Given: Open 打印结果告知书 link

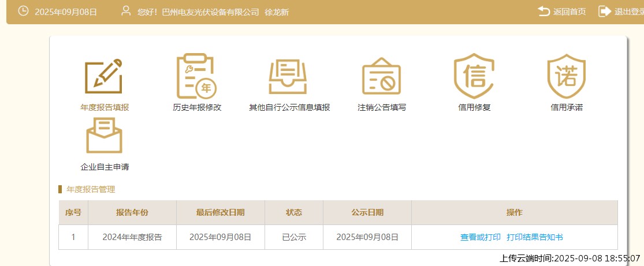Looking at the screenshot, I should [535, 237].
